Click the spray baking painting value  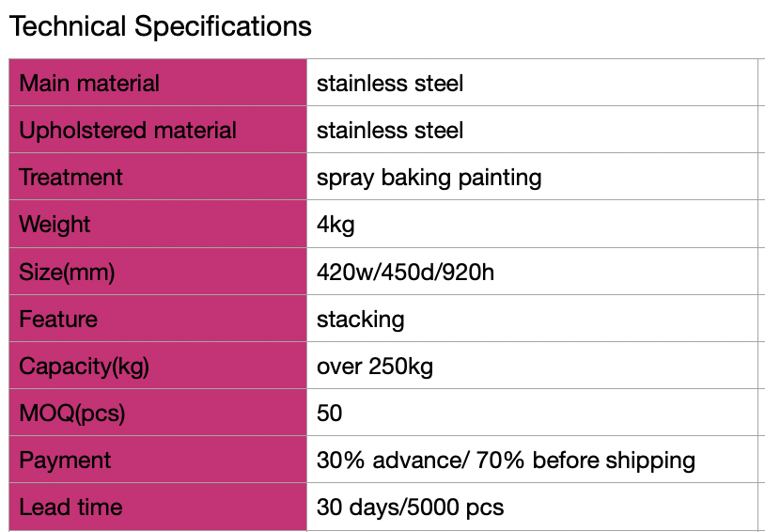(x=429, y=178)
